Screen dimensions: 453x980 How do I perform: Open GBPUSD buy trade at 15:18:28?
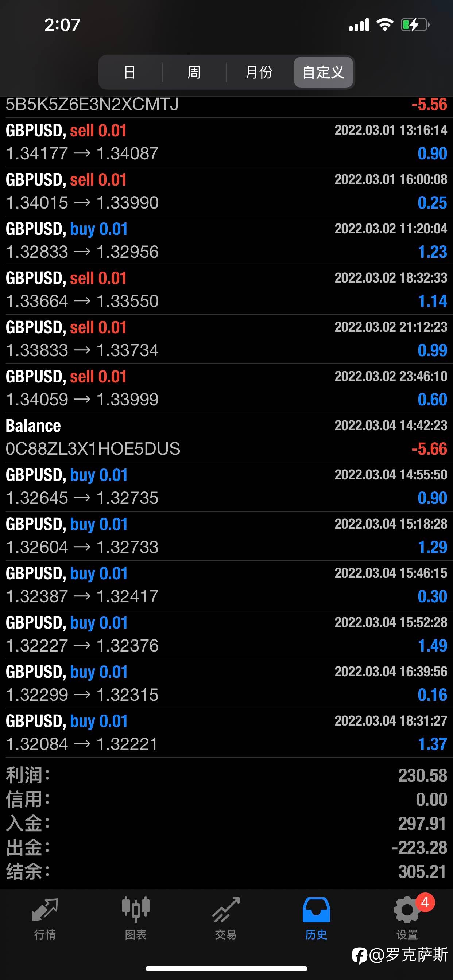pyautogui.click(x=226, y=536)
